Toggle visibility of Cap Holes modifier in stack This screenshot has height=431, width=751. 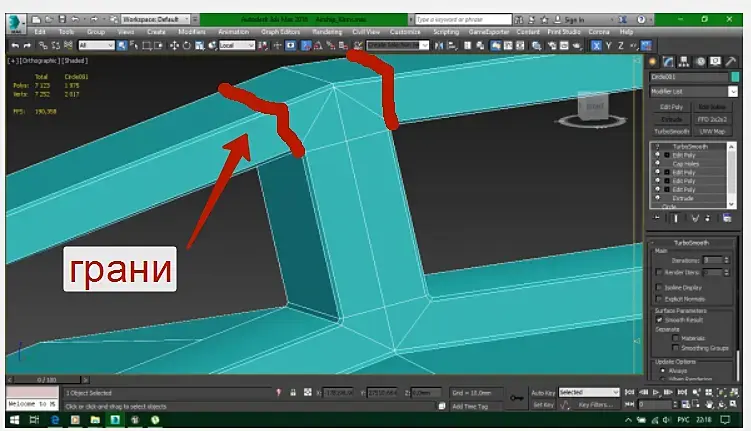(x=657, y=164)
